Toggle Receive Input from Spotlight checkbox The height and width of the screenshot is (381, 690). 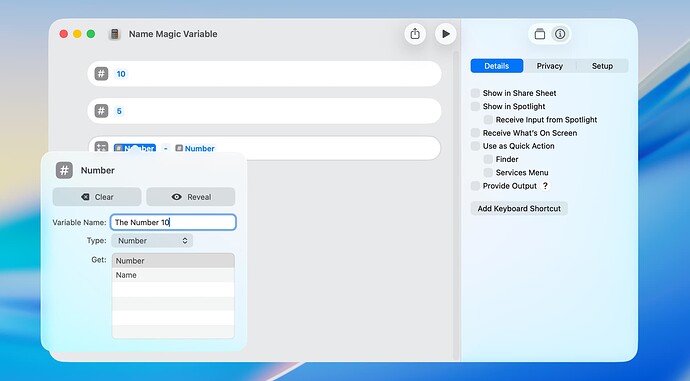[x=488, y=120]
